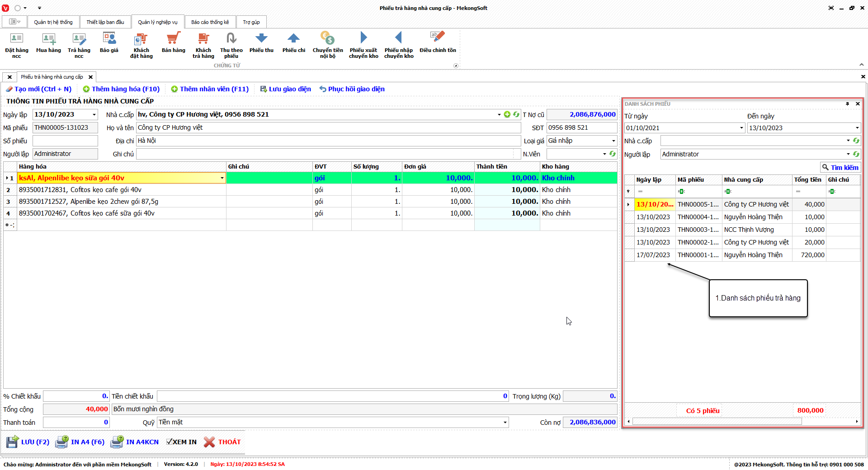Expand the Ngày lập date dropdown

tap(94, 115)
